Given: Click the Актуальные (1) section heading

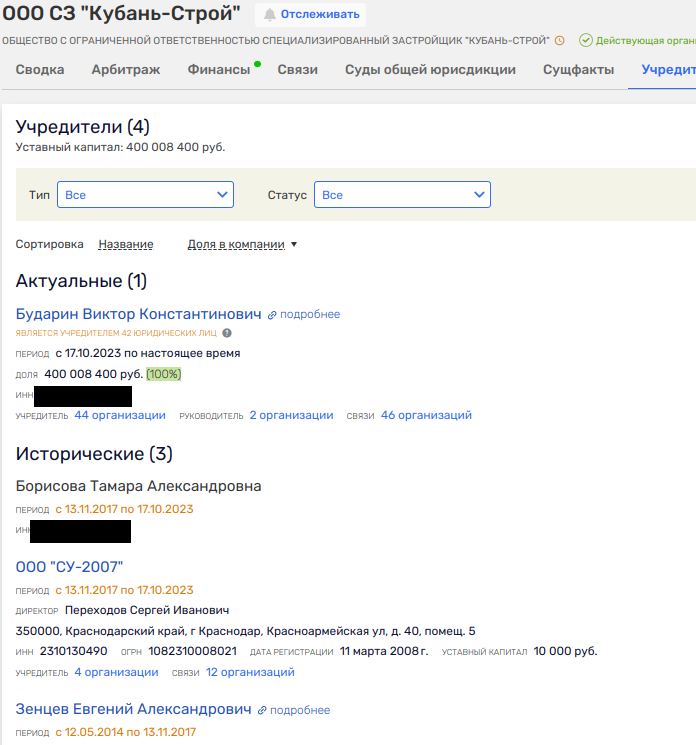Looking at the screenshot, I should 81,281.
